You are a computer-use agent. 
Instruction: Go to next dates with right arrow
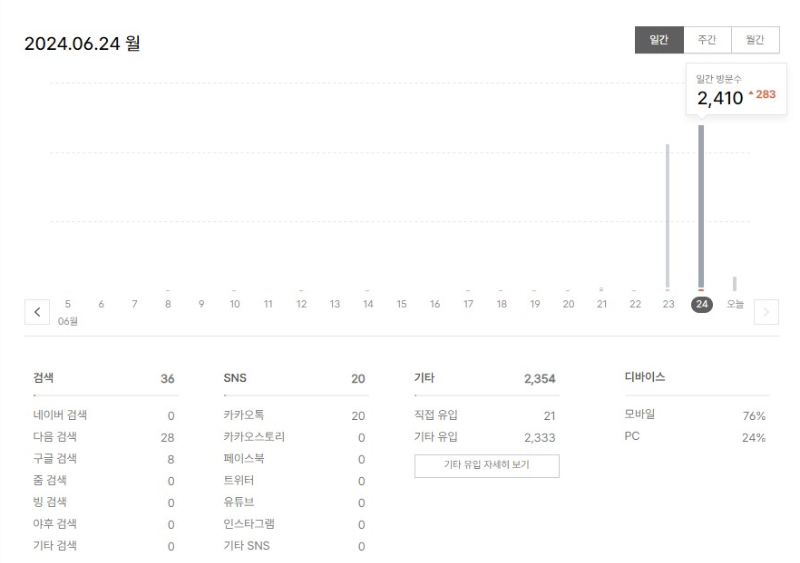tap(766, 312)
